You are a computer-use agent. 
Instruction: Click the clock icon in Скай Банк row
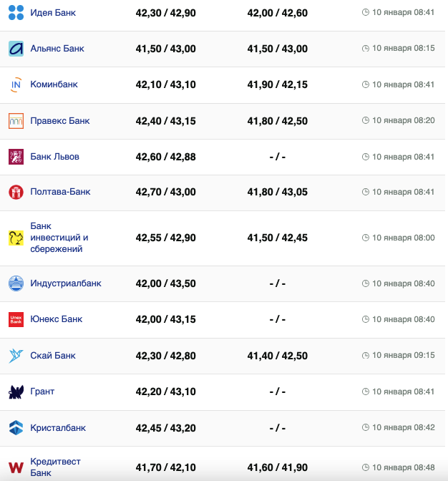366,356
